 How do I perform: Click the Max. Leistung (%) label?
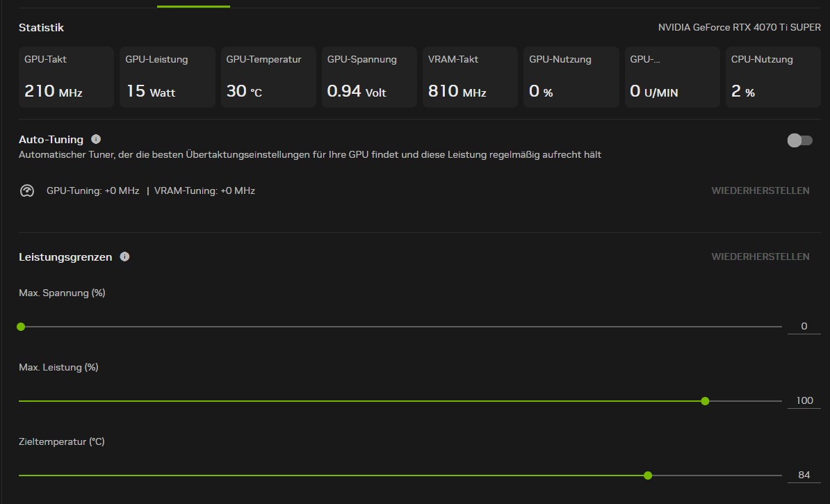(58, 368)
